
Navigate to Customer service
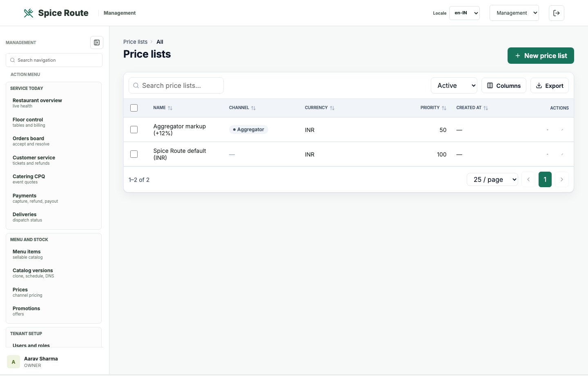point(53,160)
